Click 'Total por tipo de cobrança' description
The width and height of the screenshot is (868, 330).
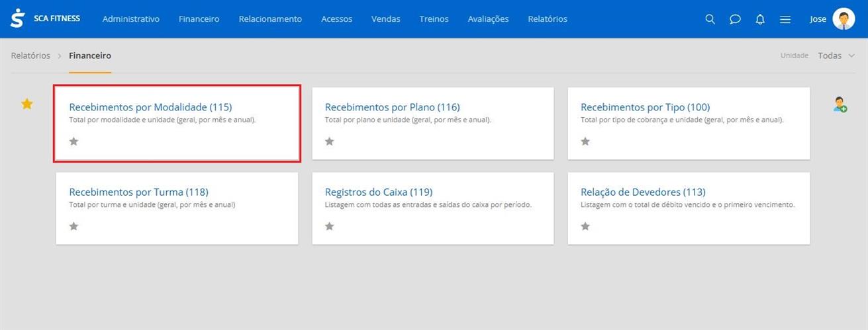tap(682, 120)
